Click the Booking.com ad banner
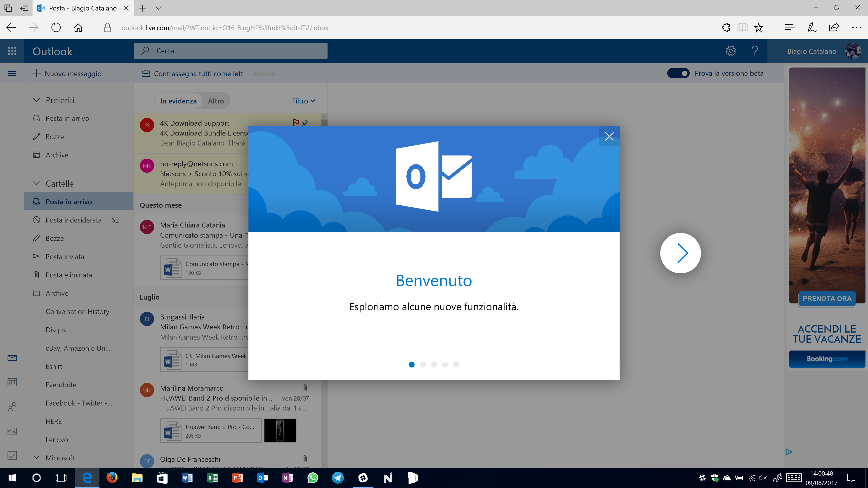 (x=827, y=359)
